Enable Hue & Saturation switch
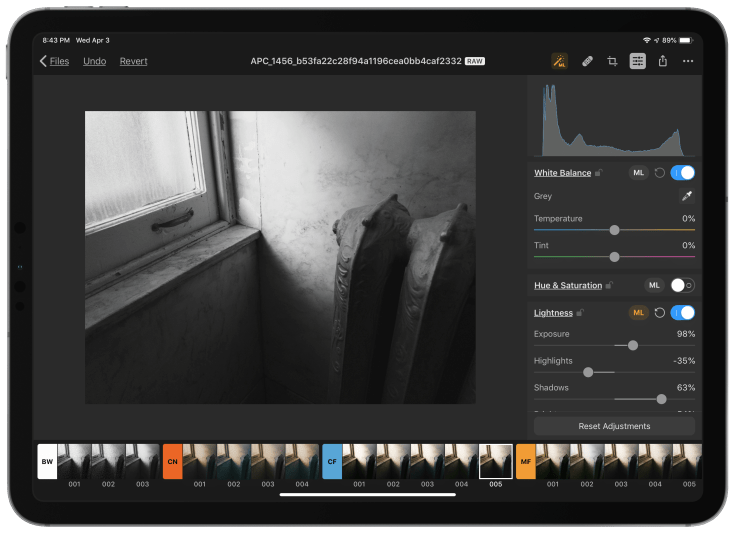The image size is (736, 534). (x=682, y=285)
